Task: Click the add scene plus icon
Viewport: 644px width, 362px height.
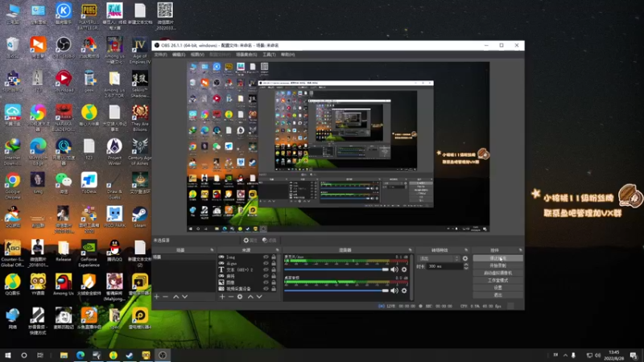Action: click(x=156, y=297)
